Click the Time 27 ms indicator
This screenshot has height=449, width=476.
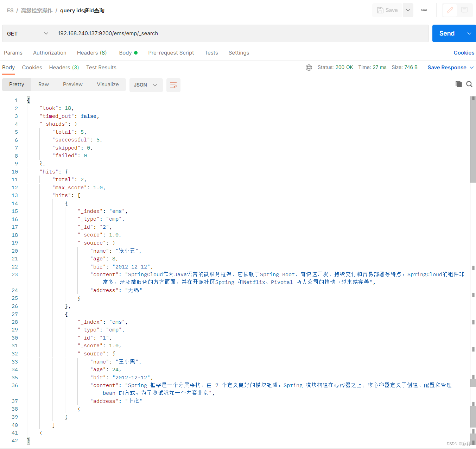[372, 67]
